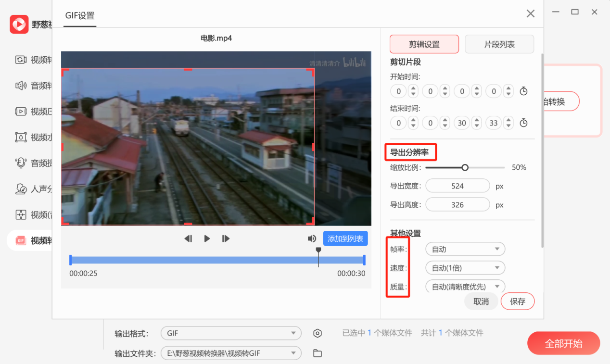Expand the frame rate dropdown

pyautogui.click(x=465, y=249)
